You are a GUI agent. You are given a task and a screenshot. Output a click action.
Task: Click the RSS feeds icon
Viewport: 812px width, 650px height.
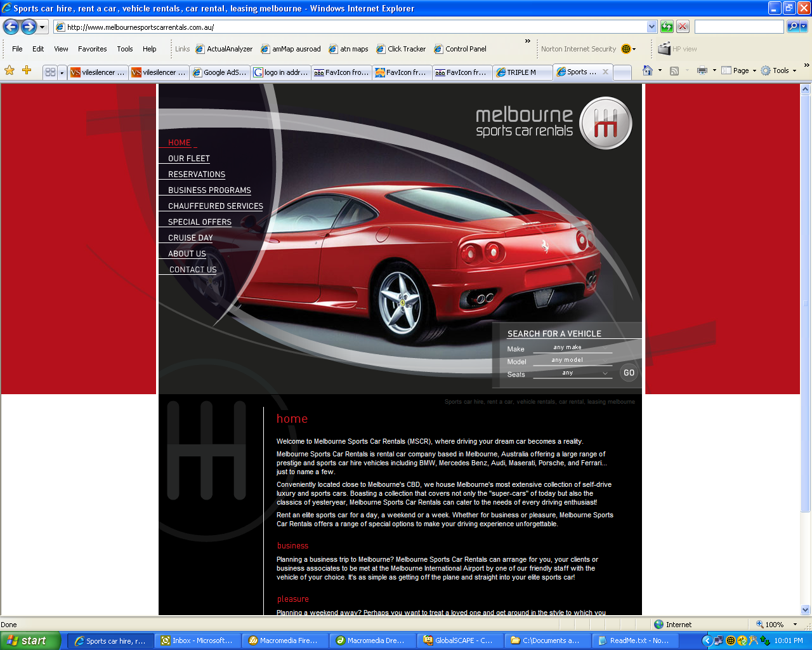coord(674,70)
